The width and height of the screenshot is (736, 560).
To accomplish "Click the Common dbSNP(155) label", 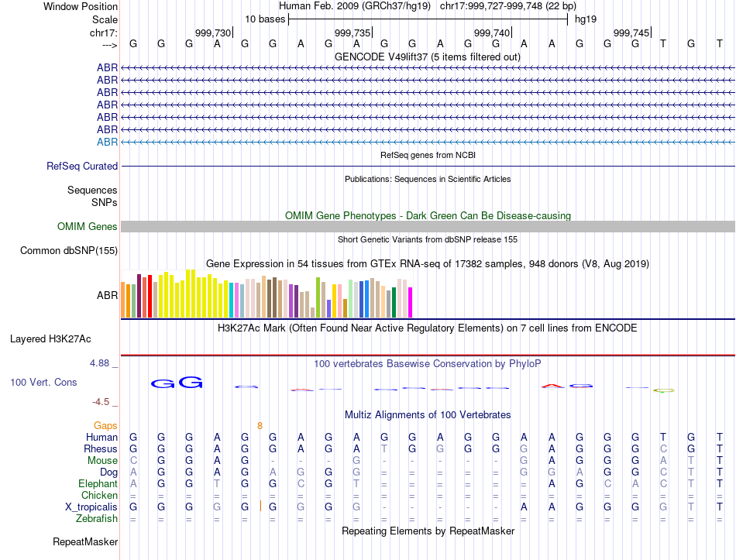I will click(68, 251).
